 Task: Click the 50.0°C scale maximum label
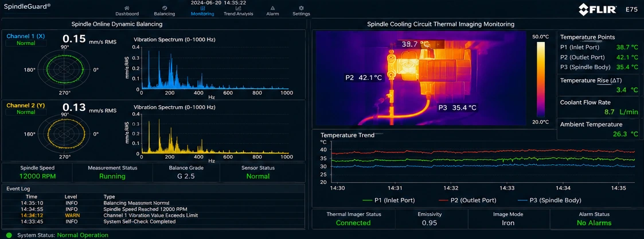(541, 37)
